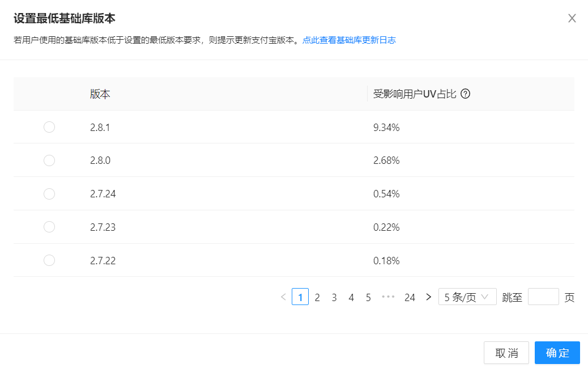Click the 确定 confirm button
Screen dimensions: 588x368
pos(557,353)
